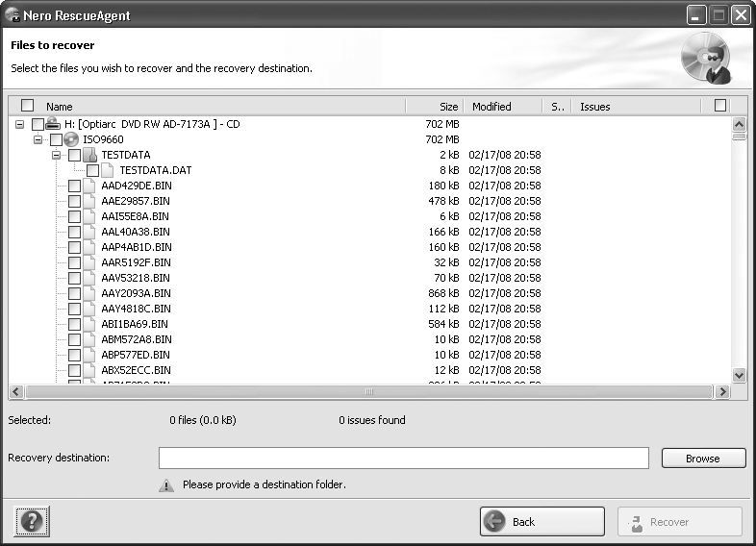Sort files by the Size column header

point(435,107)
